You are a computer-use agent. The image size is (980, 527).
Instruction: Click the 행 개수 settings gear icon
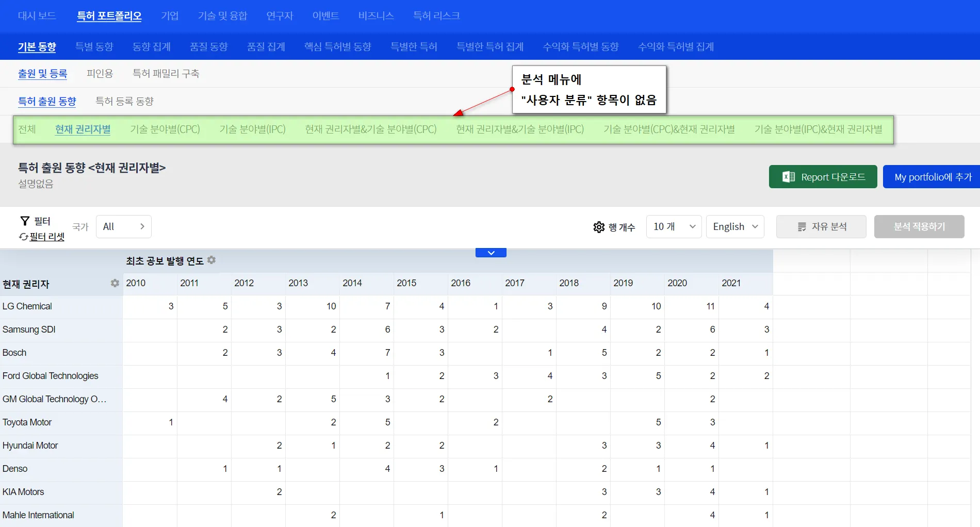click(599, 227)
